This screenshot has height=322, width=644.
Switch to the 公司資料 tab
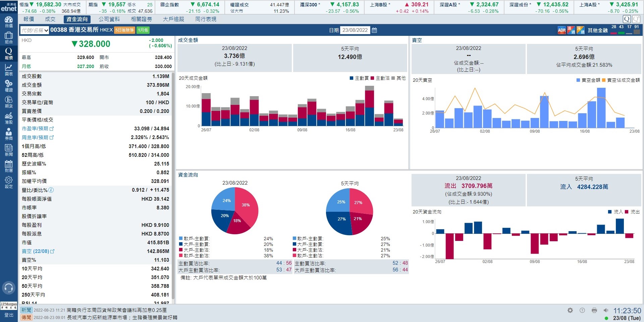pyautogui.click(x=109, y=19)
